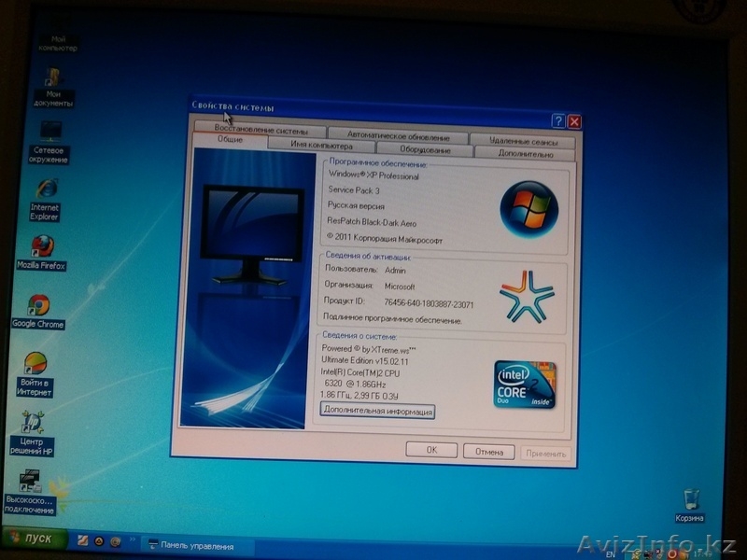The height and width of the screenshot is (560, 747).
Task: Switch to the Имя компьютера tab
Action: pyautogui.click(x=321, y=147)
